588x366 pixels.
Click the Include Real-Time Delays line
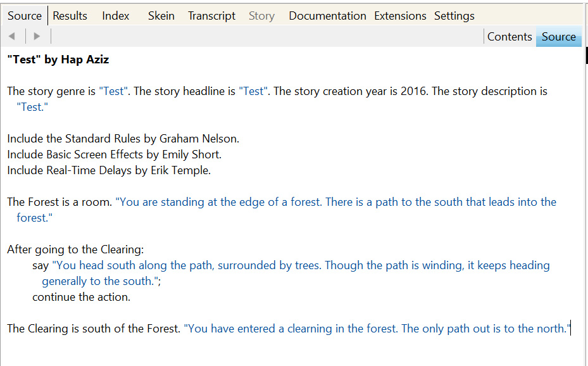[109, 170]
